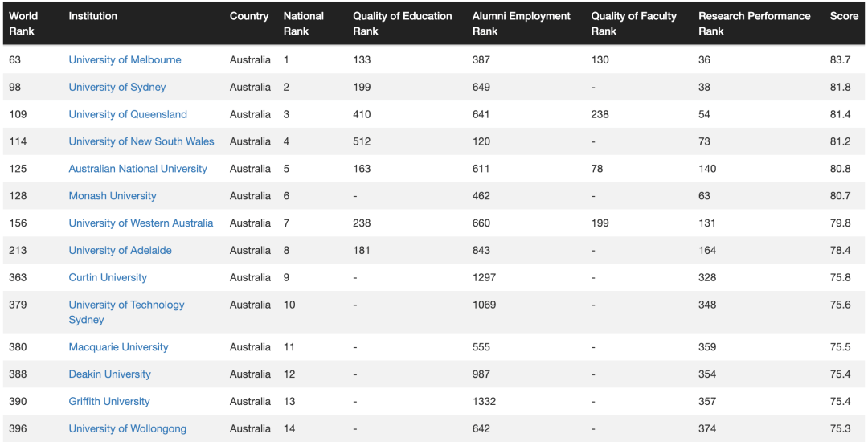Open the University of Melbourne link
This screenshot has height=442, width=868.
(125, 59)
